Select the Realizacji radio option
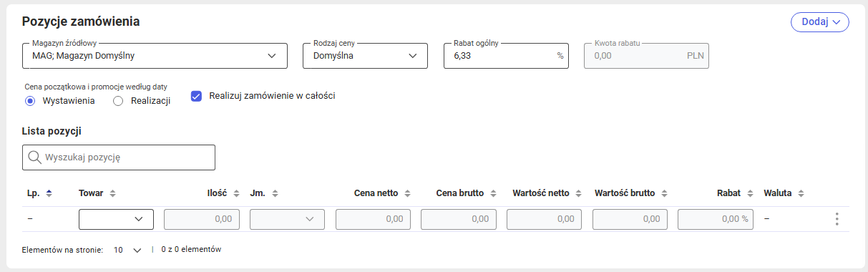Viewport: 868px width, 272px height. (x=118, y=101)
